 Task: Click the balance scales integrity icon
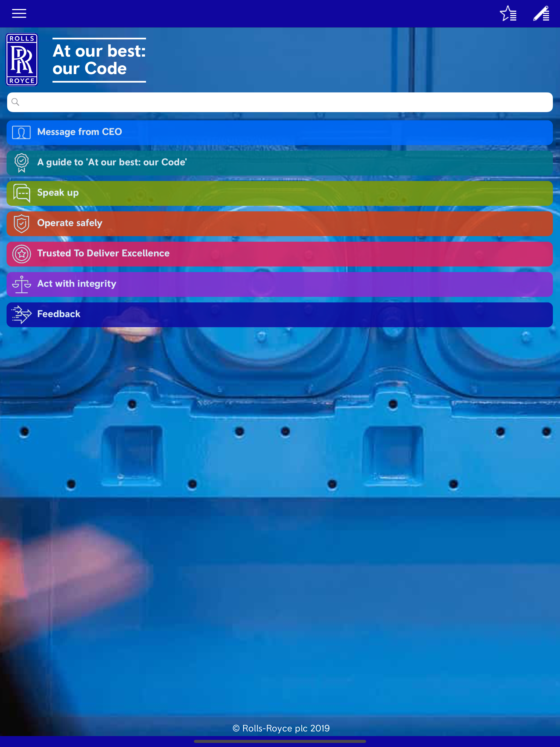click(22, 284)
